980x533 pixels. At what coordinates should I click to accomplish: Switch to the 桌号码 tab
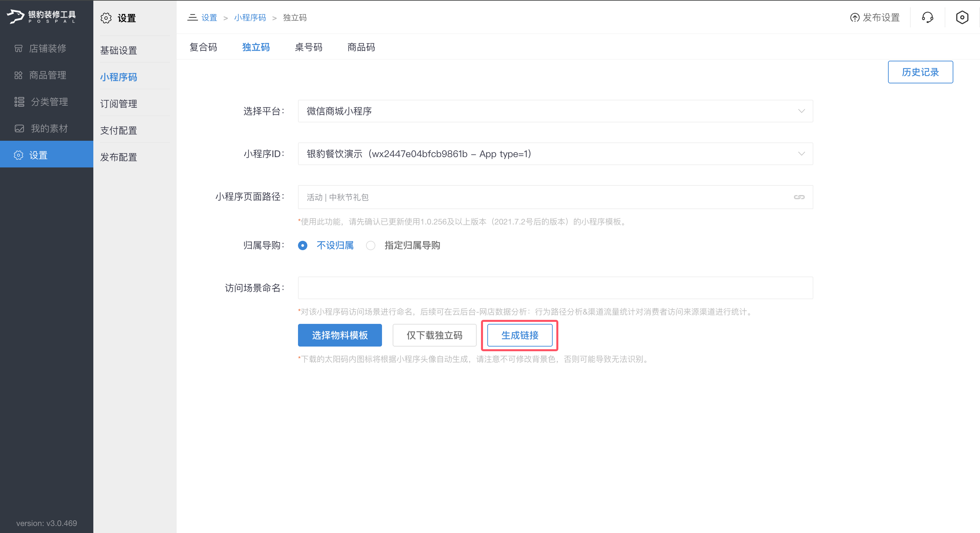coord(309,47)
